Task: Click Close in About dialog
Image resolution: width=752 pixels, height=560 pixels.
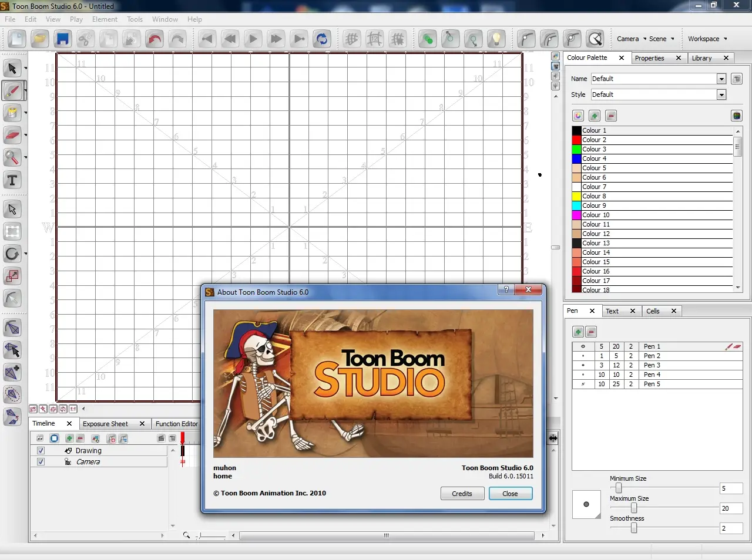Action: click(x=510, y=494)
